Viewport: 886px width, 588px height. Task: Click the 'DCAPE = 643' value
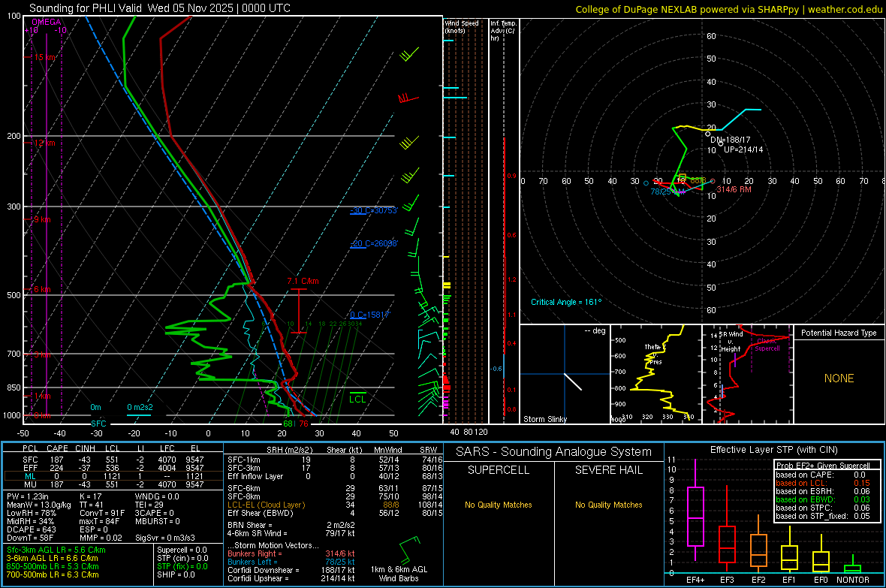(31, 529)
